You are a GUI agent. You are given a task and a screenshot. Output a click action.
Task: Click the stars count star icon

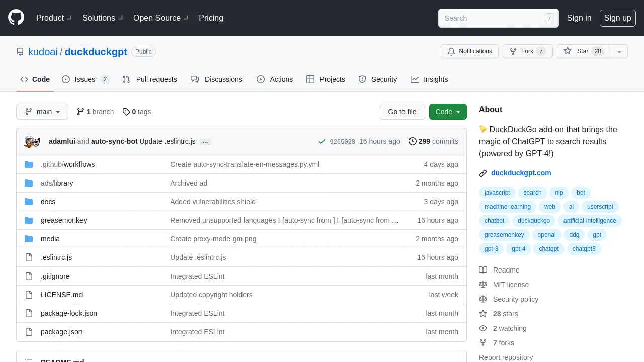pos(483,314)
